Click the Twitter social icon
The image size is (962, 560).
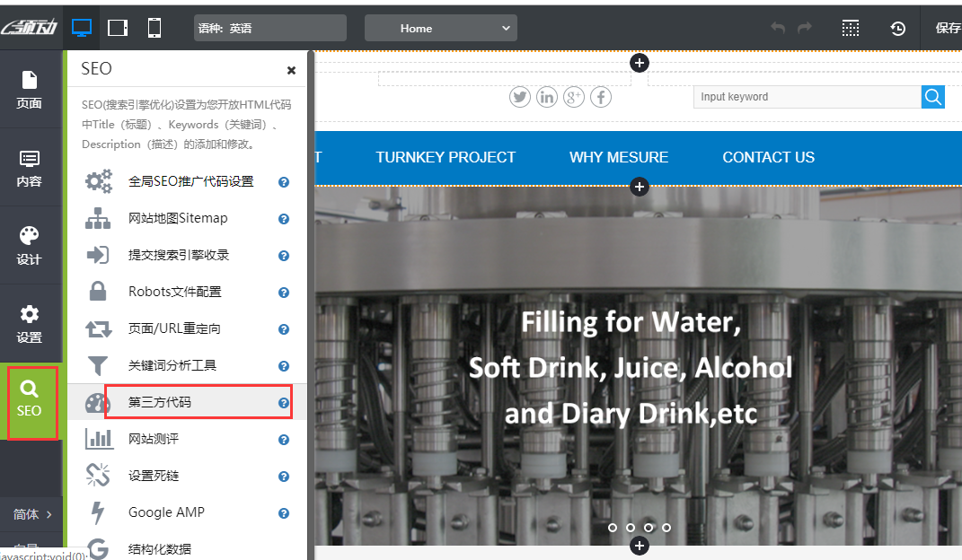point(520,97)
